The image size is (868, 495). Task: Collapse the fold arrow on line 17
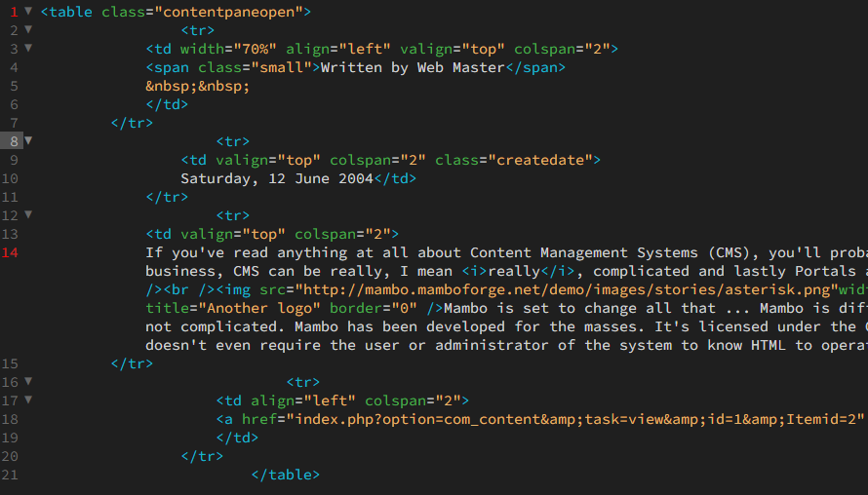point(28,400)
